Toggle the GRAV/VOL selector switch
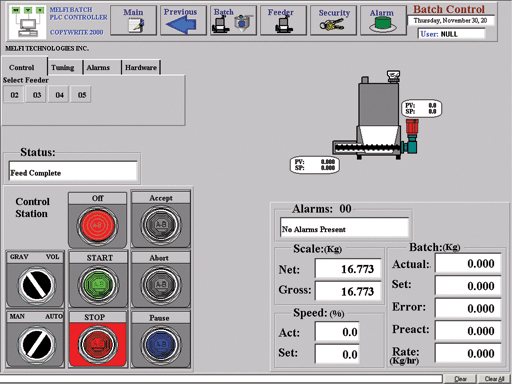Viewport: 512px width, 384px height. tap(36, 285)
